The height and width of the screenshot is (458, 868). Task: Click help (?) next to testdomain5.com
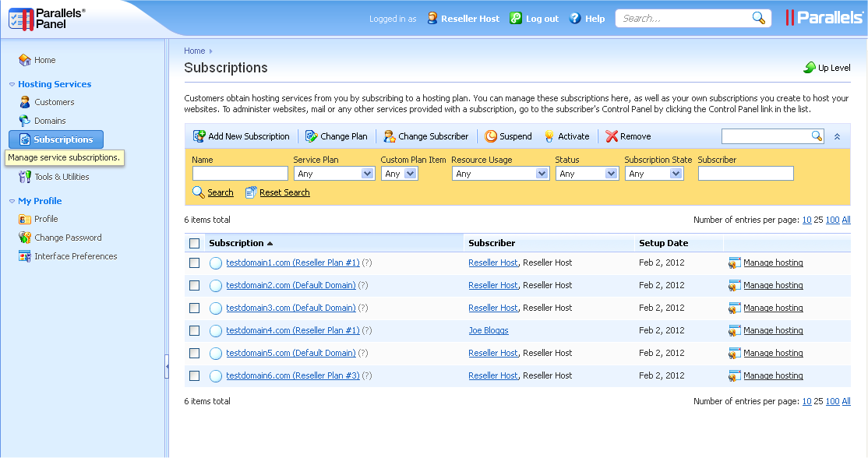(362, 353)
